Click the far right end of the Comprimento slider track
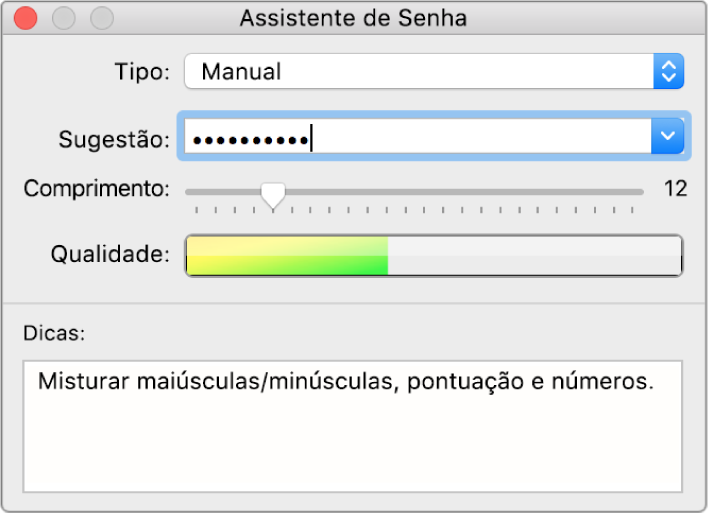 coord(641,190)
